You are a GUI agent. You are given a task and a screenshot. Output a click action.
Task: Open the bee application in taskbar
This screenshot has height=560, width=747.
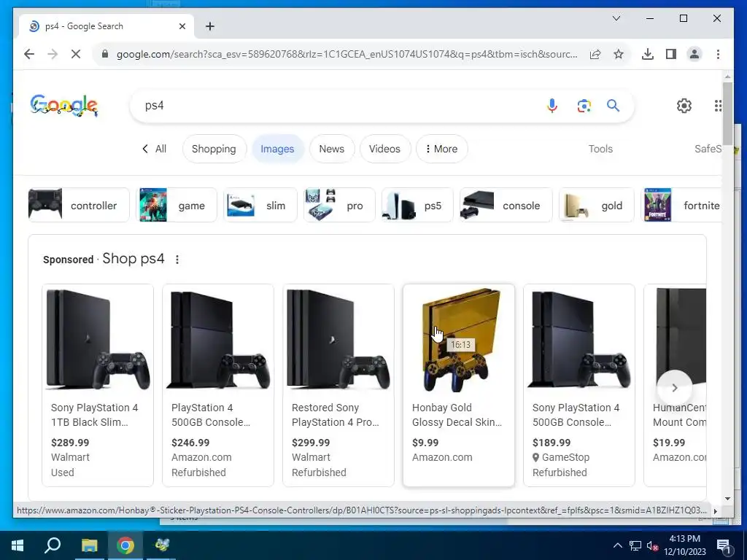click(162, 545)
